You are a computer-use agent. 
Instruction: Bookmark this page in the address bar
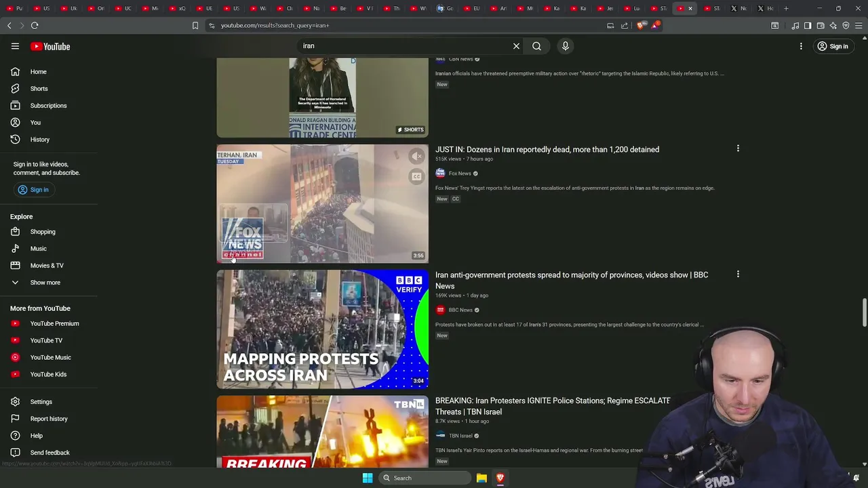click(195, 26)
